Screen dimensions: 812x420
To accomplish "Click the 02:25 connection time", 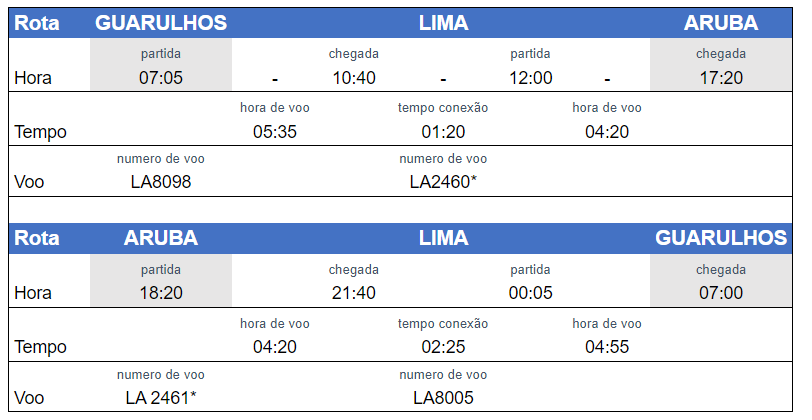I will click(x=442, y=347).
